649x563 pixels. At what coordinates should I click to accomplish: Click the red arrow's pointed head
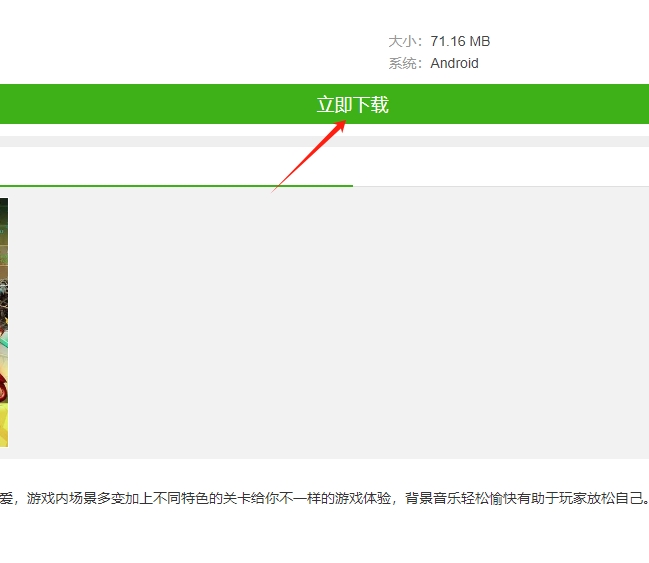click(343, 123)
